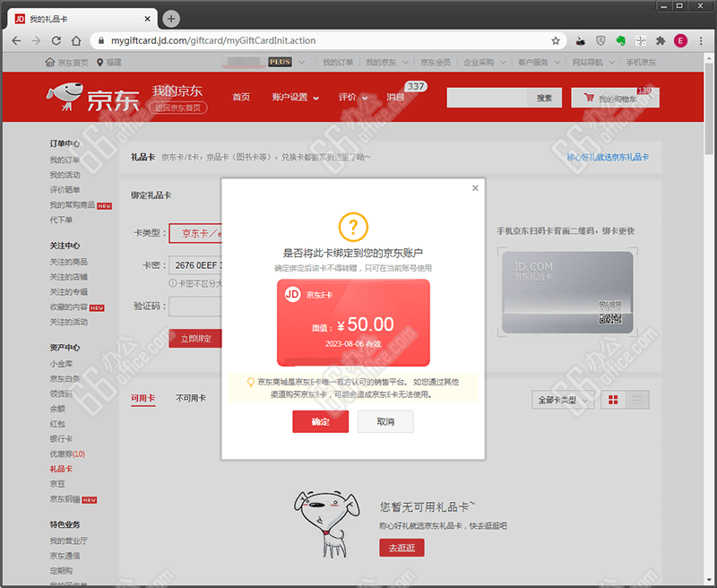The image size is (717, 588).
Task: Switch to list view icon
Action: click(637, 400)
